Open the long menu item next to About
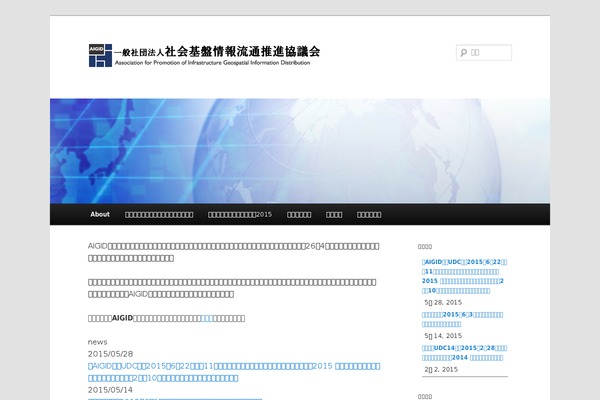This screenshot has width=600, height=400. (159, 214)
